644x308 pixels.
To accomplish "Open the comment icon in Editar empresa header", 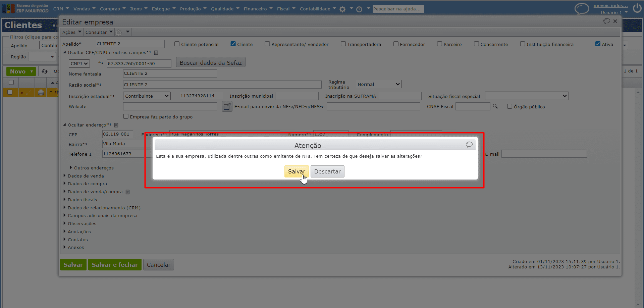I will [x=606, y=21].
